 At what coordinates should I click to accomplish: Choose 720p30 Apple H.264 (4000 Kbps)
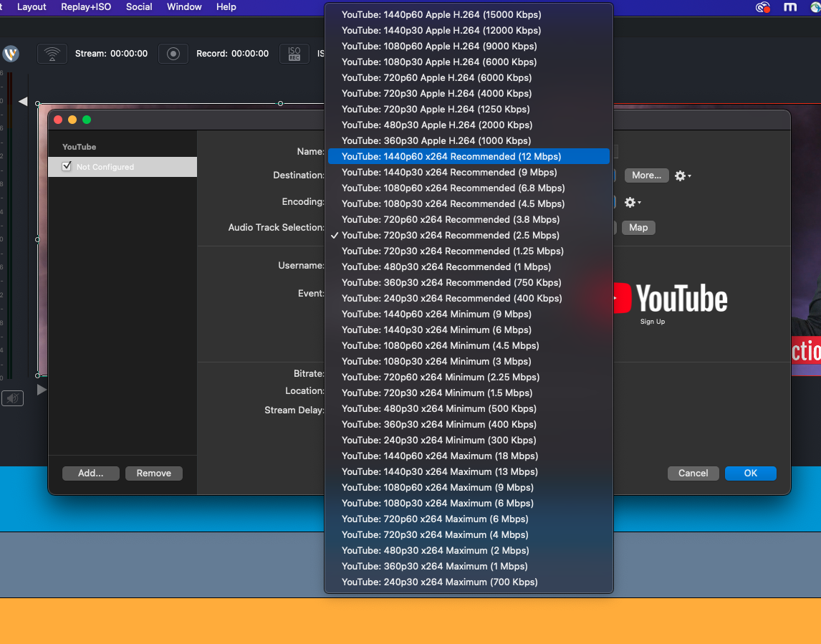(x=469, y=93)
